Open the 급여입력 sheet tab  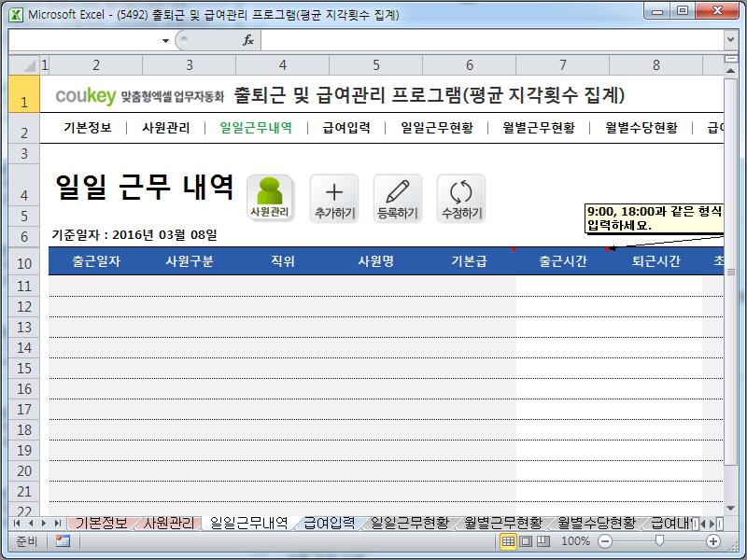330,524
